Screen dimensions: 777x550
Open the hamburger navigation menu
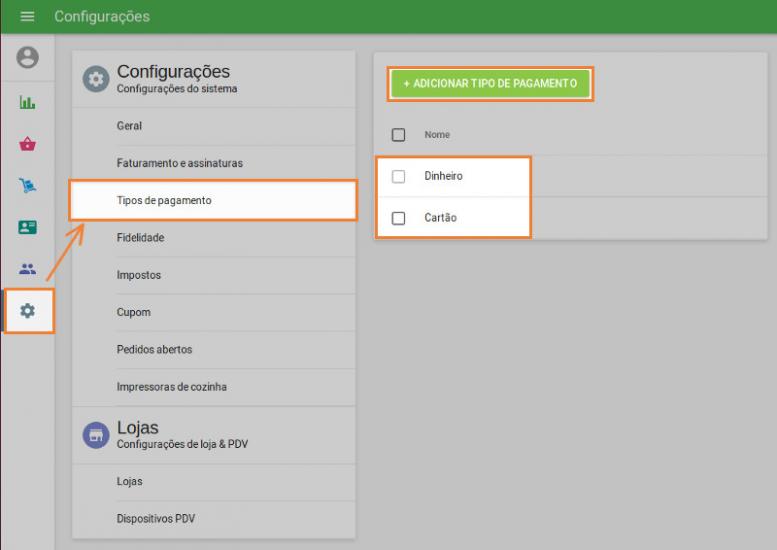point(27,16)
